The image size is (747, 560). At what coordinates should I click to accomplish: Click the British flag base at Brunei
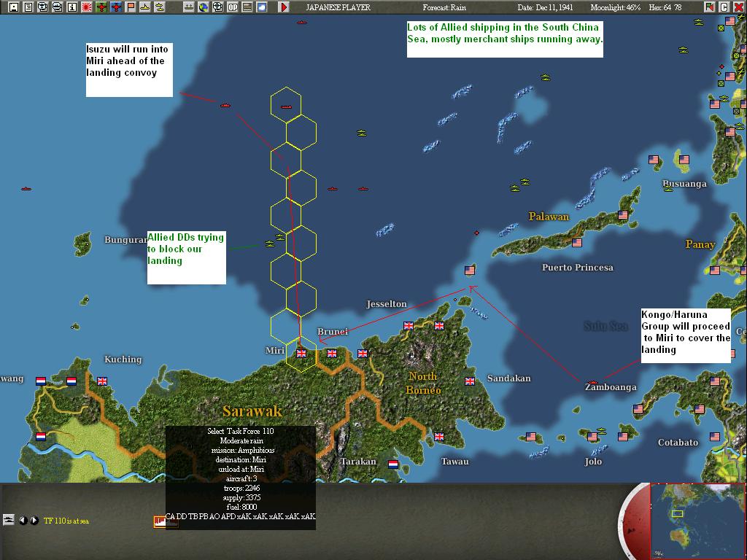[332, 354]
